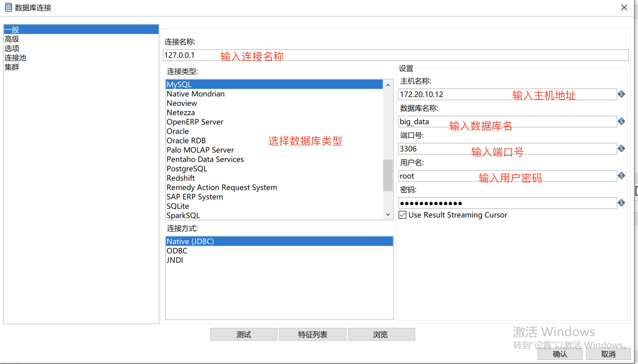Open the 高级 (Advanced) settings tab

pyautogui.click(x=12, y=39)
